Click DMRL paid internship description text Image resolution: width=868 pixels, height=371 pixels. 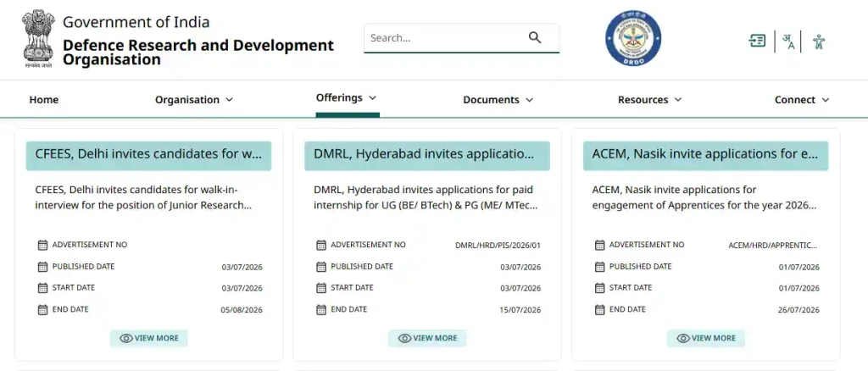pos(426,197)
